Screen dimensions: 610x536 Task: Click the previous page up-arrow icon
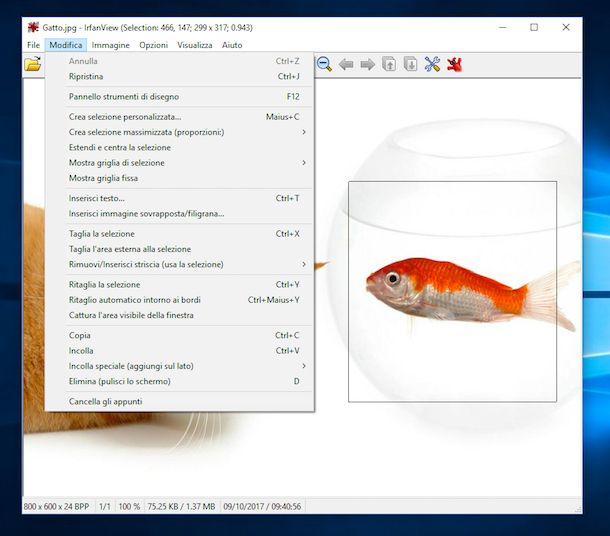click(389, 64)
